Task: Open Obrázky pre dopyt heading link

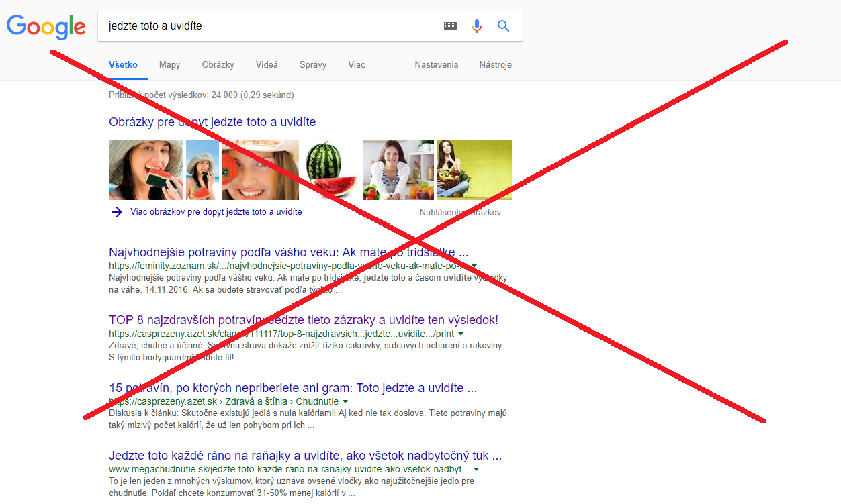Action: coord(212,122)
